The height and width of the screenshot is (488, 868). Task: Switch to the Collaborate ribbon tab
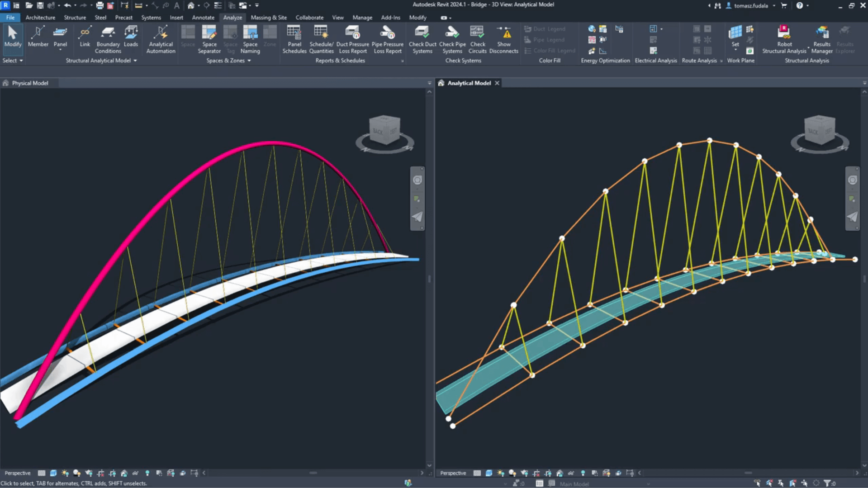pos(309,18)
